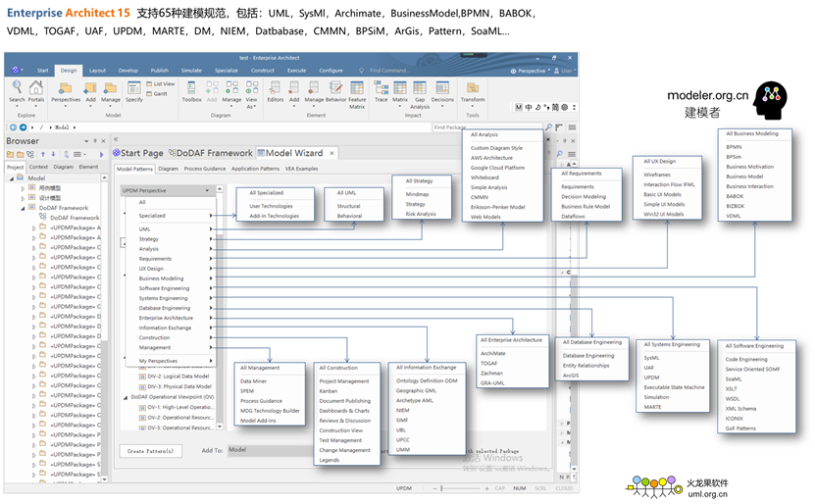This screenshot has height=504, width=815.
Task: Choose ArchiMate in All Enterprise Architecture list
Action: pyautogui.click(x=492, y=353)
